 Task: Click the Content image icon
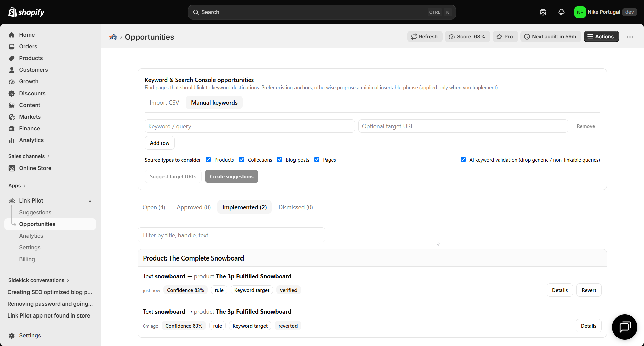pyautogui.click(x=12, y=105)
